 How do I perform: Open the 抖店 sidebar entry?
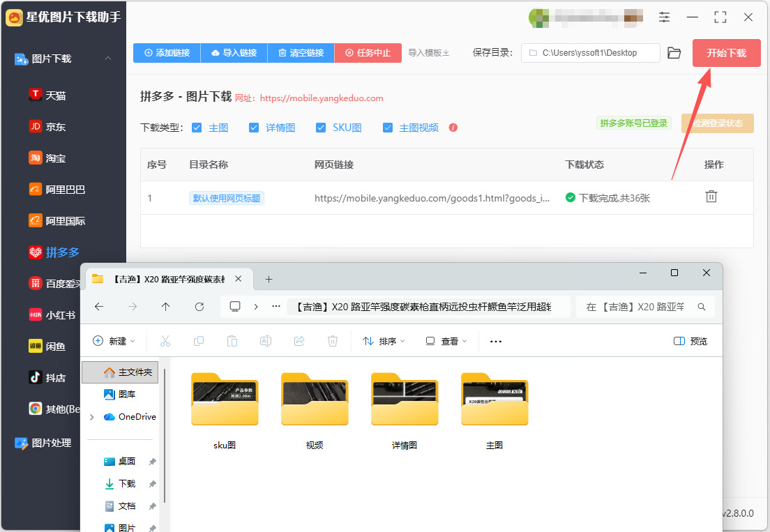(x=47, y=378)
